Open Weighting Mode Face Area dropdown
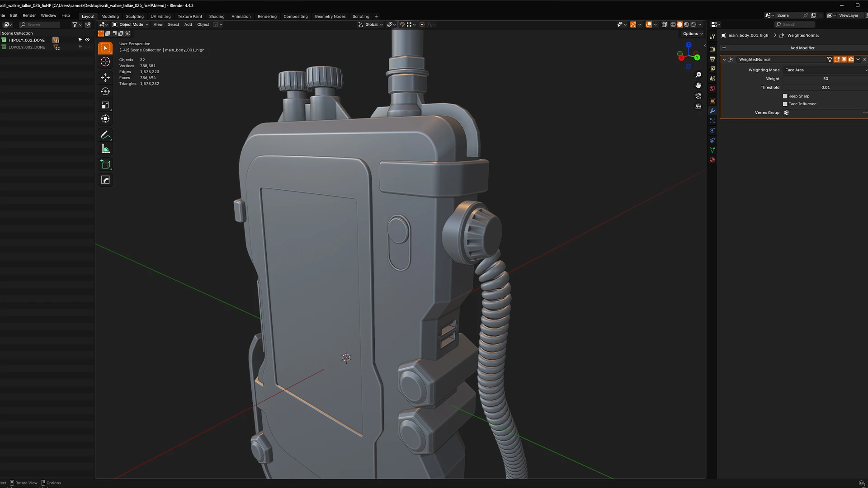This screenshot has height=488, width=868. (x=826, y=70)
